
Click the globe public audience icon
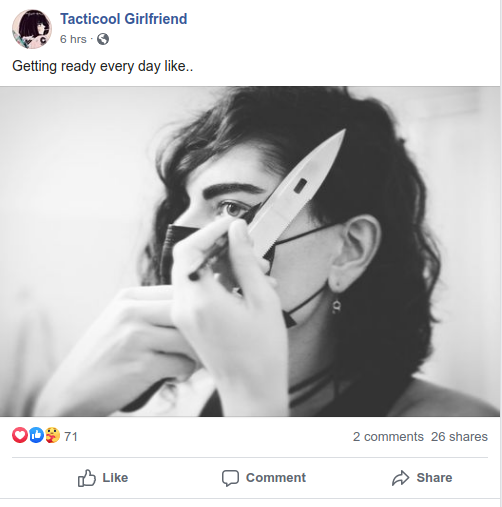point(103,39)
